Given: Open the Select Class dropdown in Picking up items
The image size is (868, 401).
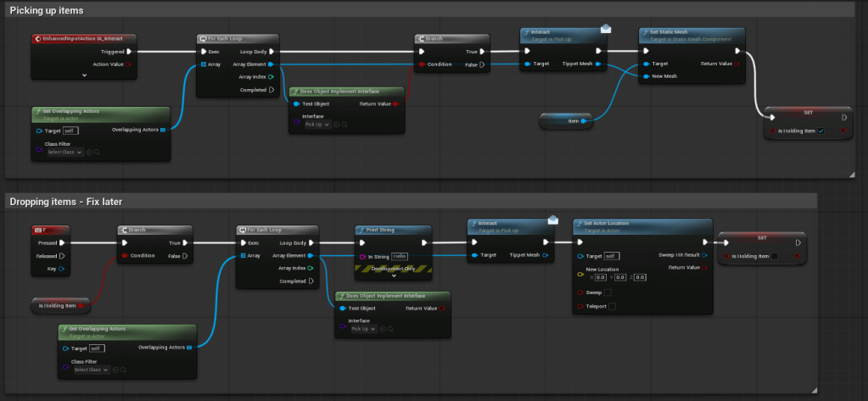Looking at the screenshot, I should (64, 153).
